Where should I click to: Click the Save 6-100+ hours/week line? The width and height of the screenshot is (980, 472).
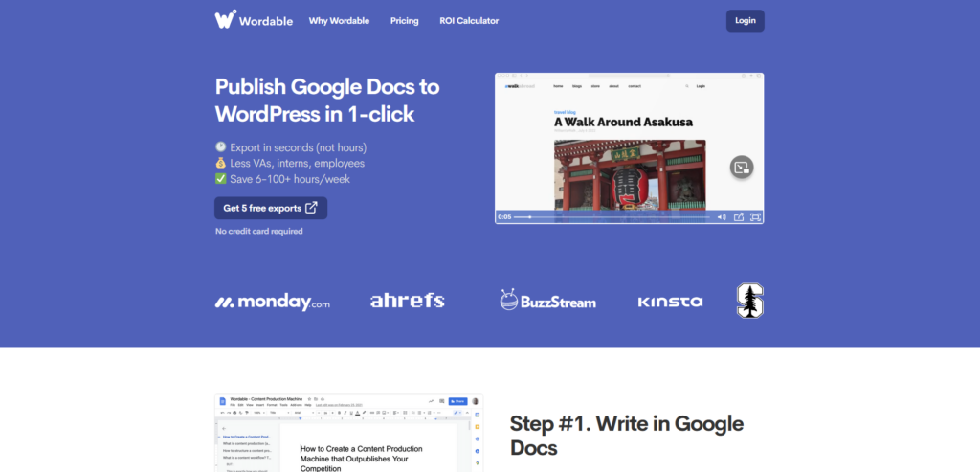[x=282, y=179]
